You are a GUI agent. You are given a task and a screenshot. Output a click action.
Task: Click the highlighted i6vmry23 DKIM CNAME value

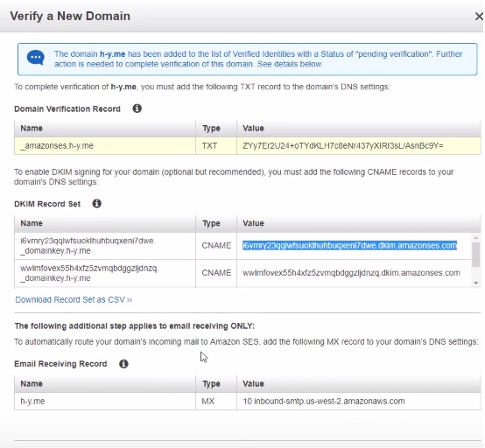click(x=349, y=246)
